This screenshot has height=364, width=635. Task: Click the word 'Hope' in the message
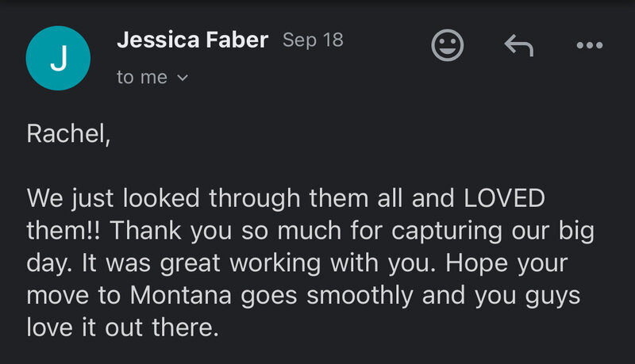[477, 264]
